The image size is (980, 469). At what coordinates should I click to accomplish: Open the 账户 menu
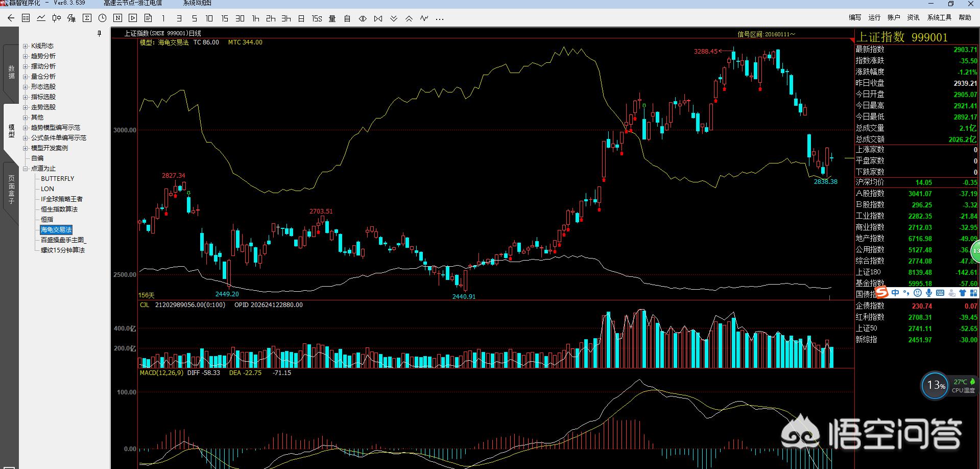[894, 17]
